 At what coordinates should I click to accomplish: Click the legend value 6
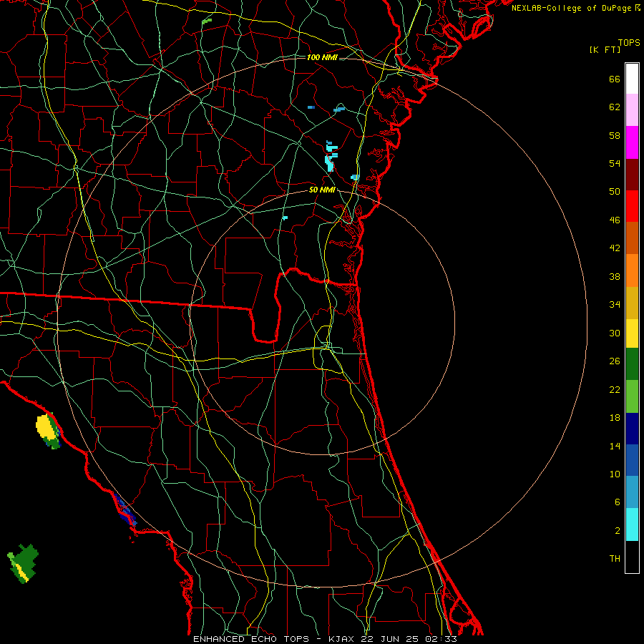618,502
